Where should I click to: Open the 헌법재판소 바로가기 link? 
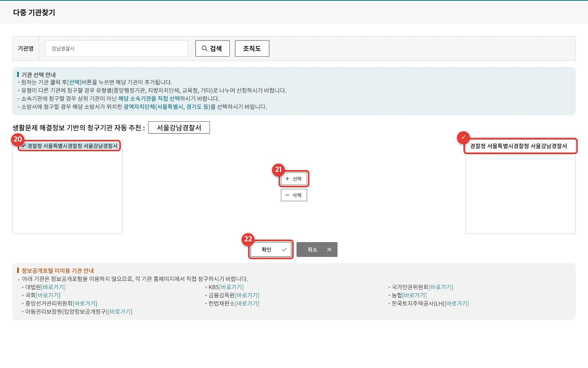coord(247,304)
